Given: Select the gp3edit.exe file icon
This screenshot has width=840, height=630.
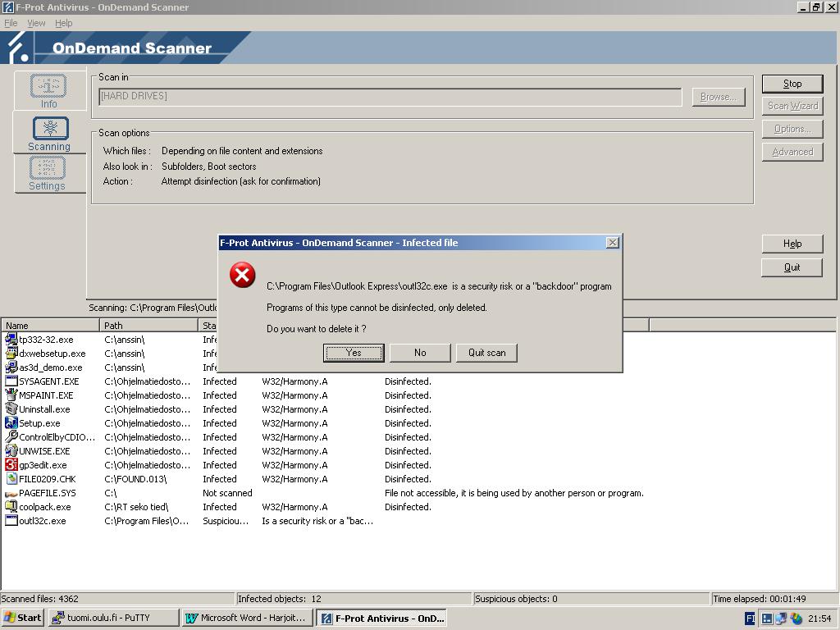Looking at the screenshot, I should click(x=11, y=464).
